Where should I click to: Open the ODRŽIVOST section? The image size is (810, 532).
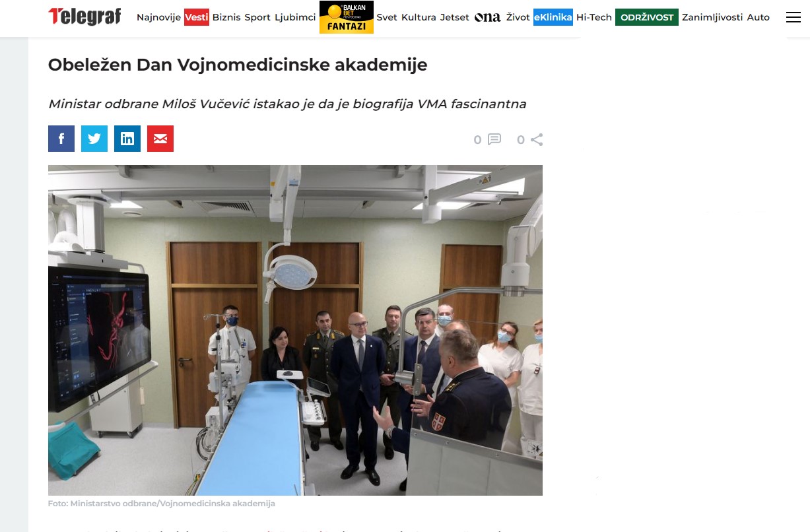[x=647, y=18]
